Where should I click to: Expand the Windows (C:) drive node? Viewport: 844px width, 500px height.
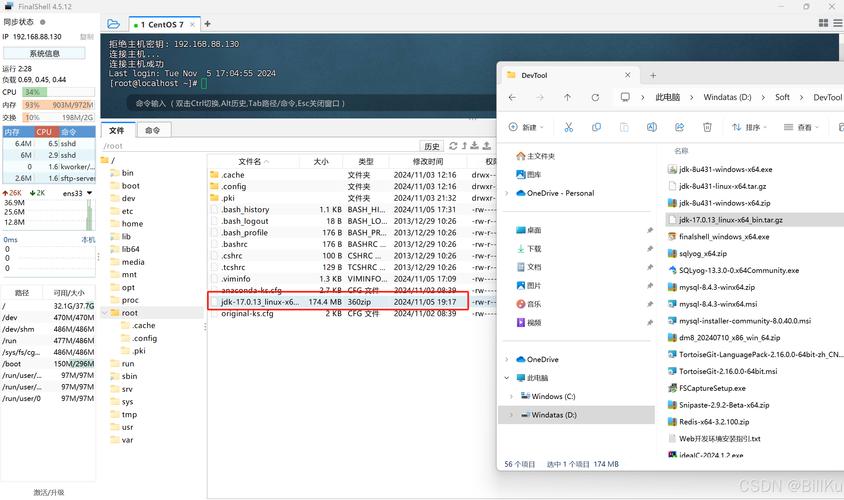[x=512, y=397]
